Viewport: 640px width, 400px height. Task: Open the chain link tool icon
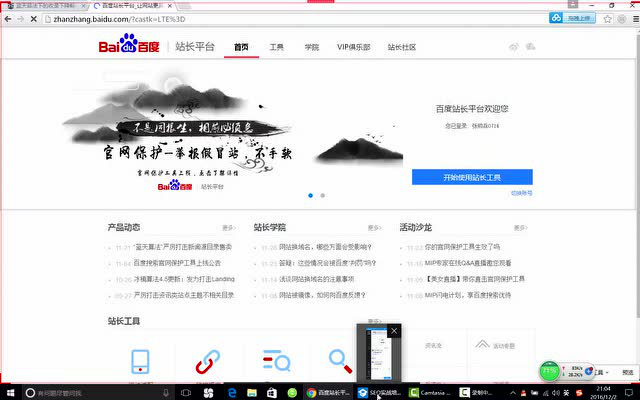[207, 362]
